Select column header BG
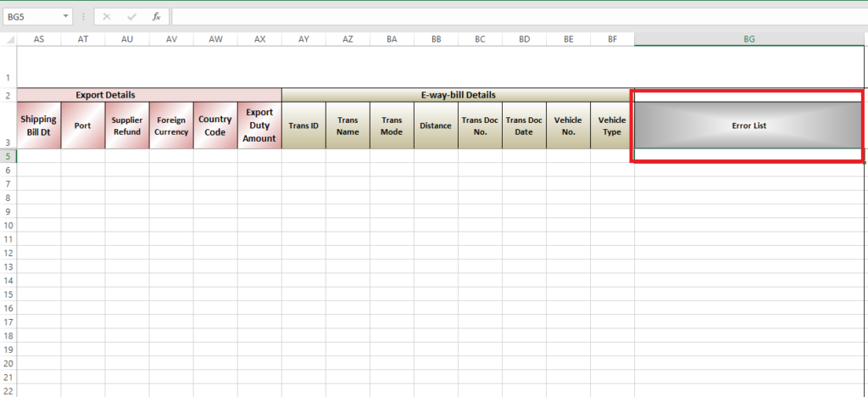 pyautogui.click(x=749, y=39)
